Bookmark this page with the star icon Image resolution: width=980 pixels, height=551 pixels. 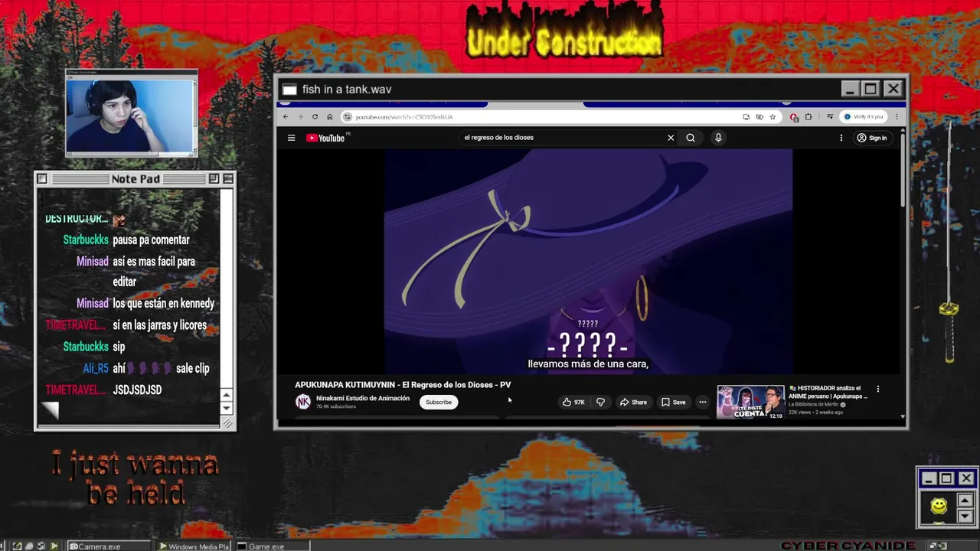(773, 117)
